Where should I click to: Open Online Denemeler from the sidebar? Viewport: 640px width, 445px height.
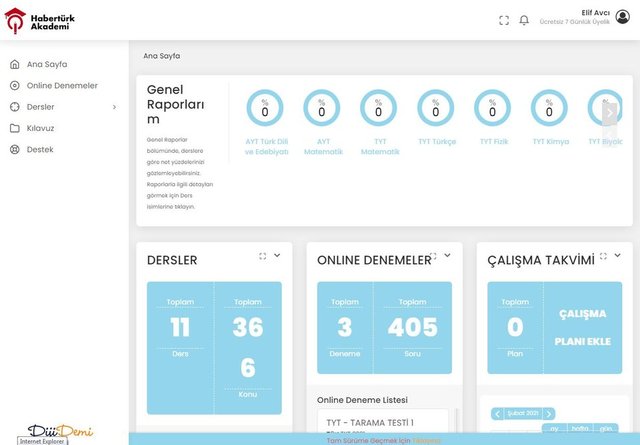point(62,85)
